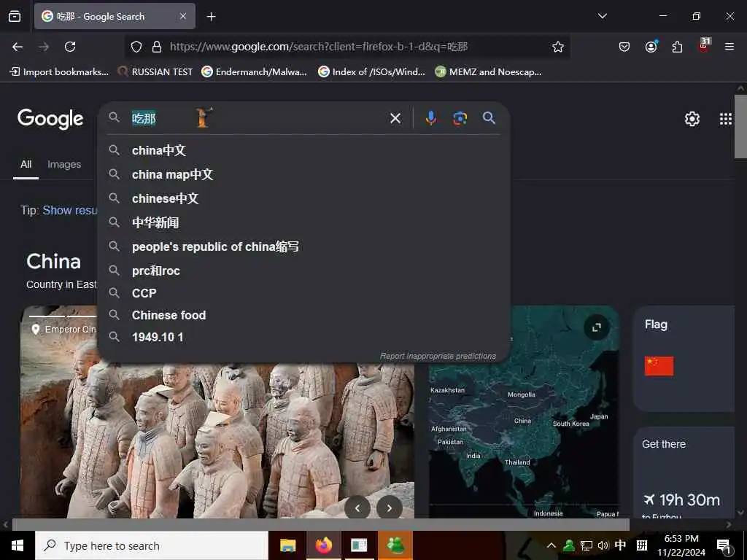The width and height of the screenshot is (747, 560).
Task: Click the terracotta warriors photo
Action: pos(217,440)
